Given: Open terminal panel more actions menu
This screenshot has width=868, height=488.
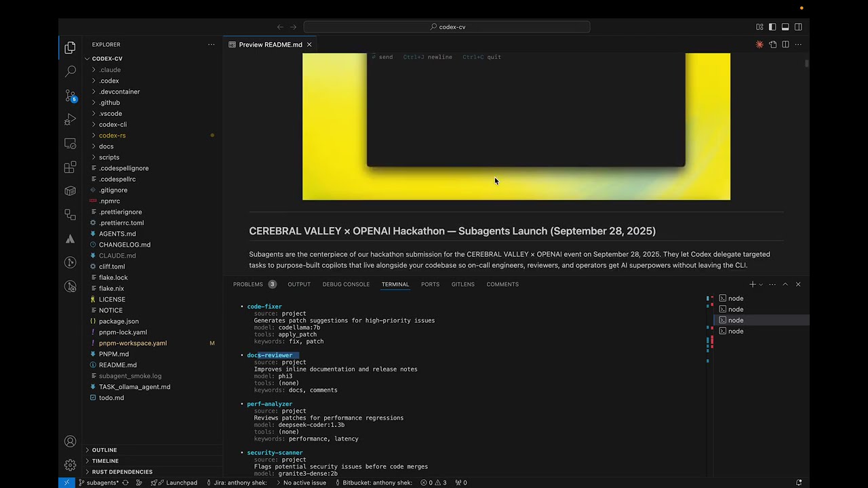Looking at the screenshot, I should click(772, 285).
